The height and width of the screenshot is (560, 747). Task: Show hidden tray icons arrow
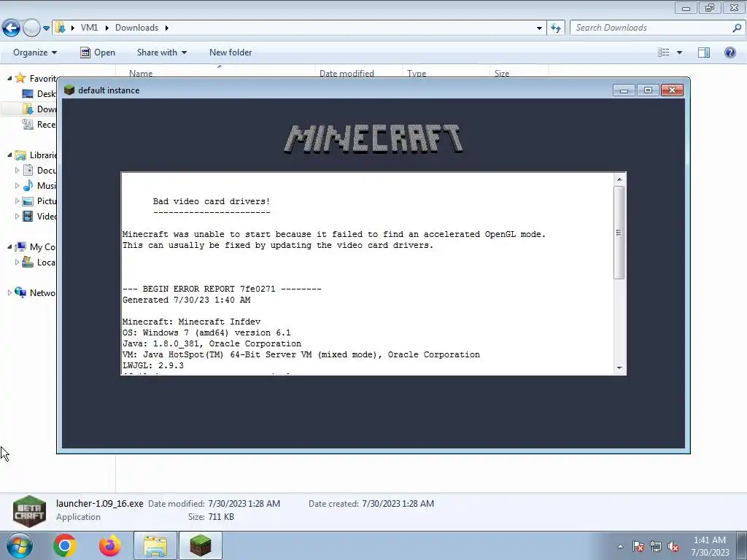click(620, 546)
